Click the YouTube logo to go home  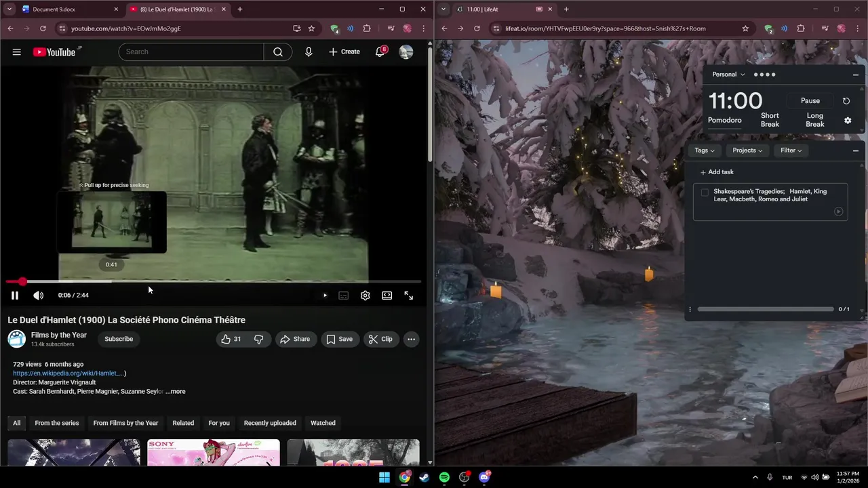click(x=54, y=52)
